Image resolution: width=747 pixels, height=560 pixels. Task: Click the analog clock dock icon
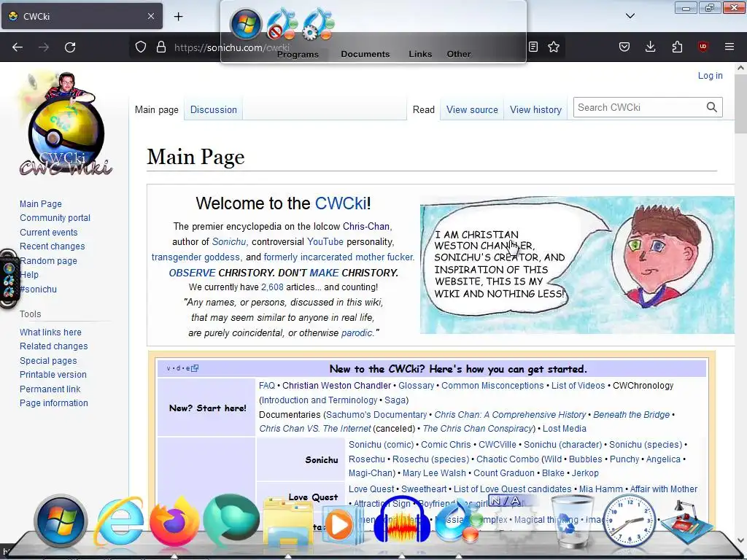click(630, 521)
